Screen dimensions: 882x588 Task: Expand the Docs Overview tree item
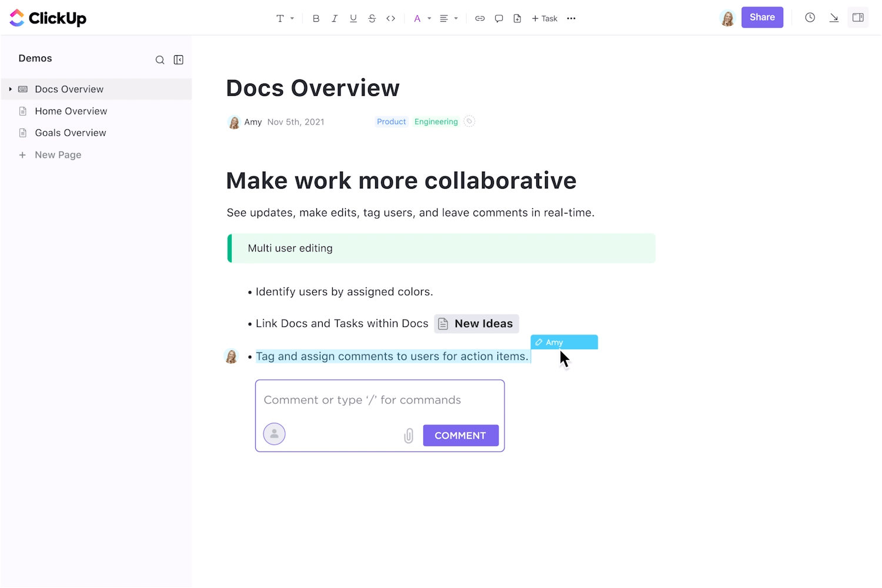click(11, 89)
